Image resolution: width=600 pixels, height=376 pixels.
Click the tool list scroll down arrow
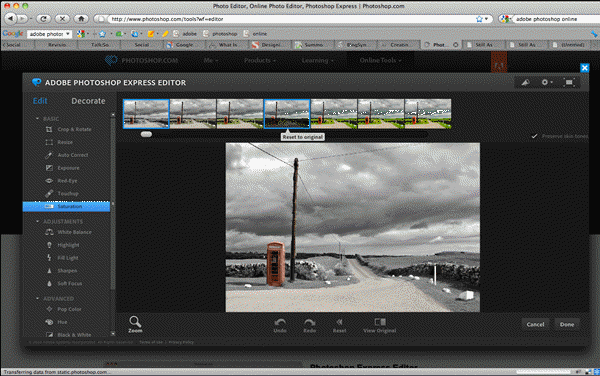pyautogui.click(x=113, y=334)
